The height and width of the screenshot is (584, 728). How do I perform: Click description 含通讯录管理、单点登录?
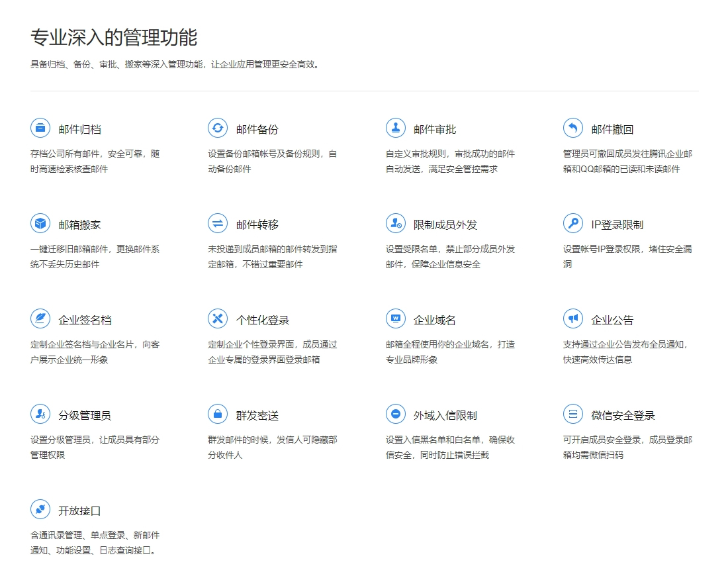[95, 543]
